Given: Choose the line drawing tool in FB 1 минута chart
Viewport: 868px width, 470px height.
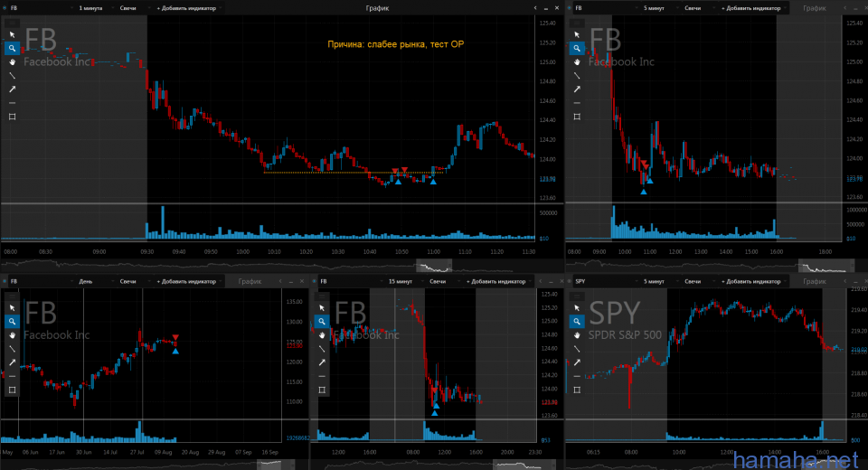Looking at the screenshot, I should [12, 76].
